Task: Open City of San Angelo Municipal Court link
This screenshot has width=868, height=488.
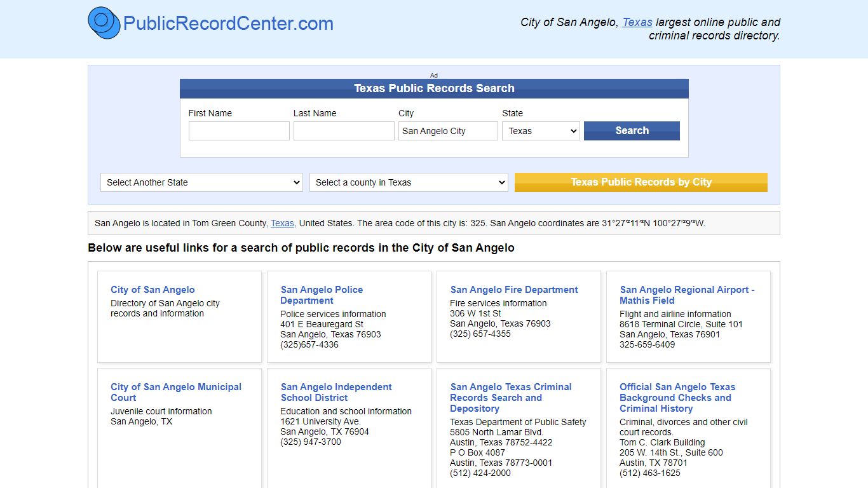Action: pyautogui.click(x=176, y=392)
